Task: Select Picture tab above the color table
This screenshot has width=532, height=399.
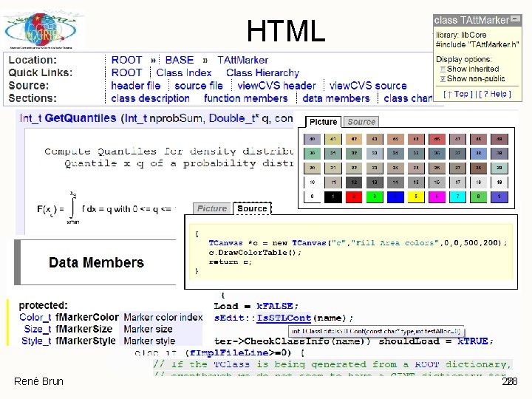Action: (x=323, y=122)
